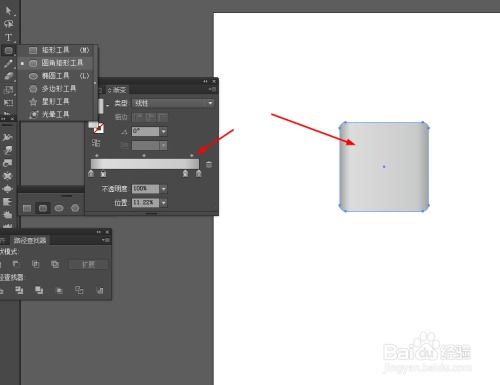Select the Flare tool (光晕工具)

49,115
